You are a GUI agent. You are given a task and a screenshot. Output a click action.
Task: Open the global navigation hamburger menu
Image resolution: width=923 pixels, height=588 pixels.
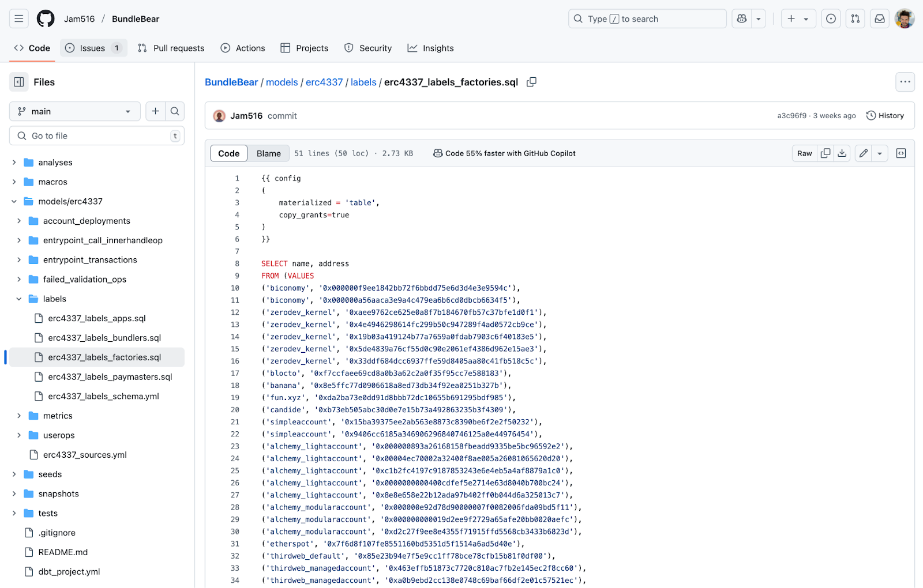pyautogui.click(x=18, y=19)
